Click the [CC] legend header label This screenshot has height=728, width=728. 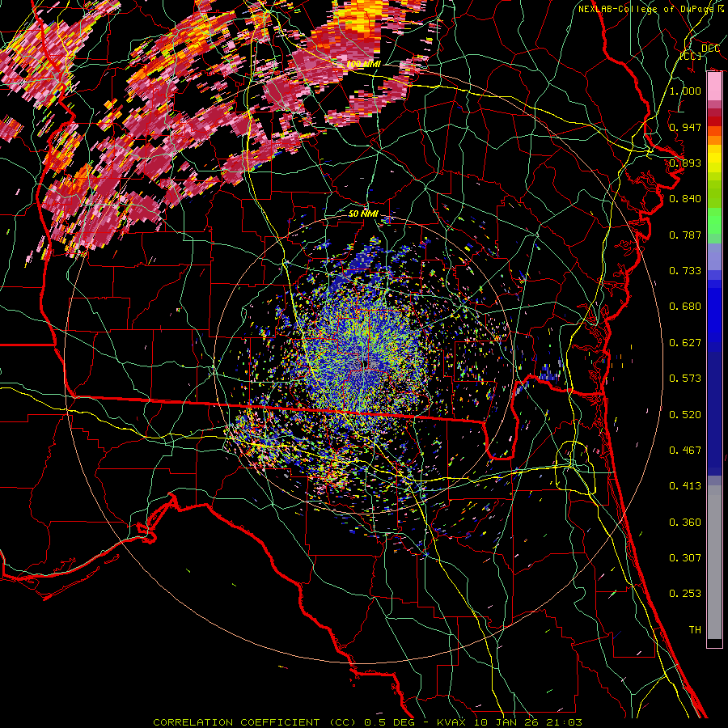(690, 56)
